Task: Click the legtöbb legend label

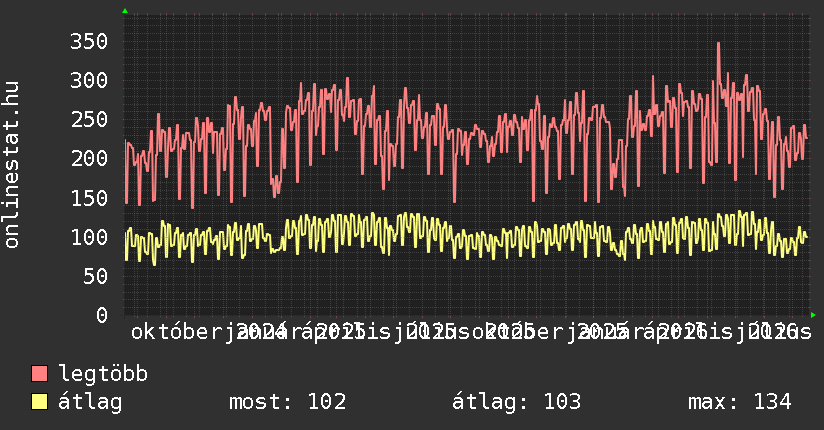Action: point(103,374)
